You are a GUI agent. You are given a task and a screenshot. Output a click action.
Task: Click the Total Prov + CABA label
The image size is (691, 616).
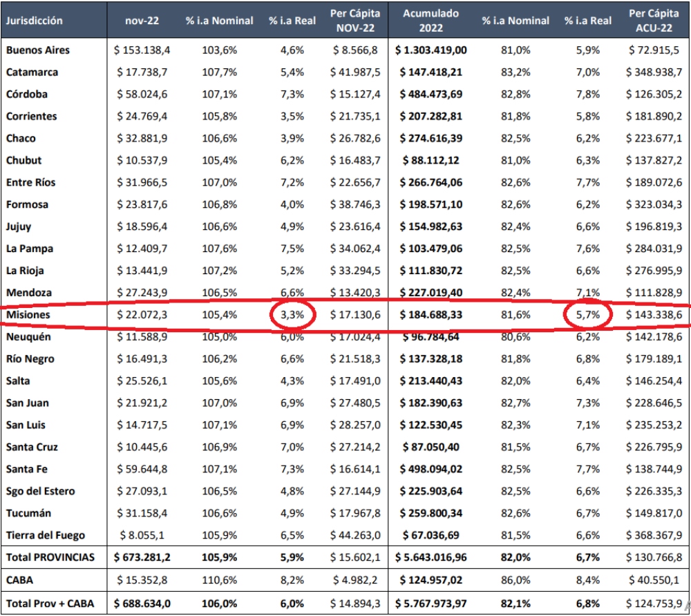(x=50, y=603)
